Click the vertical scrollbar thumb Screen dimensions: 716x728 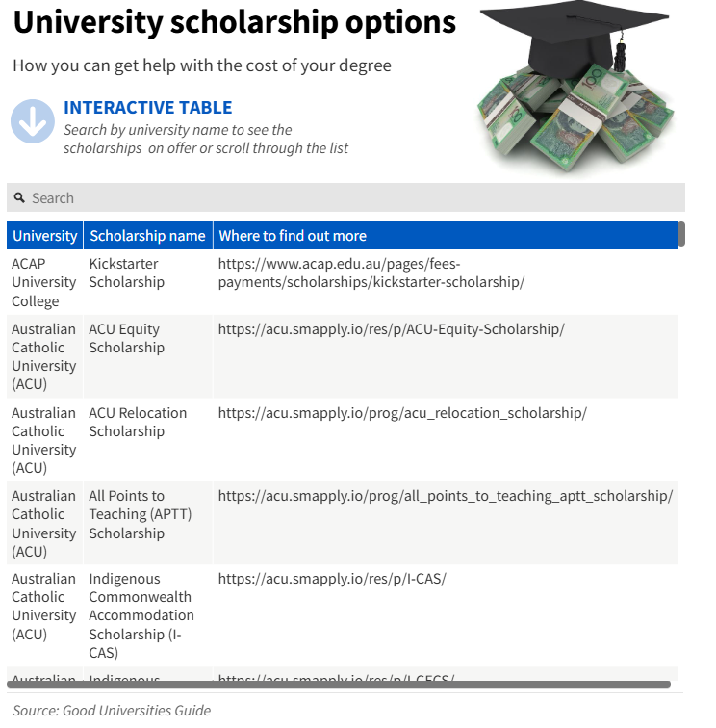[681, 234]
